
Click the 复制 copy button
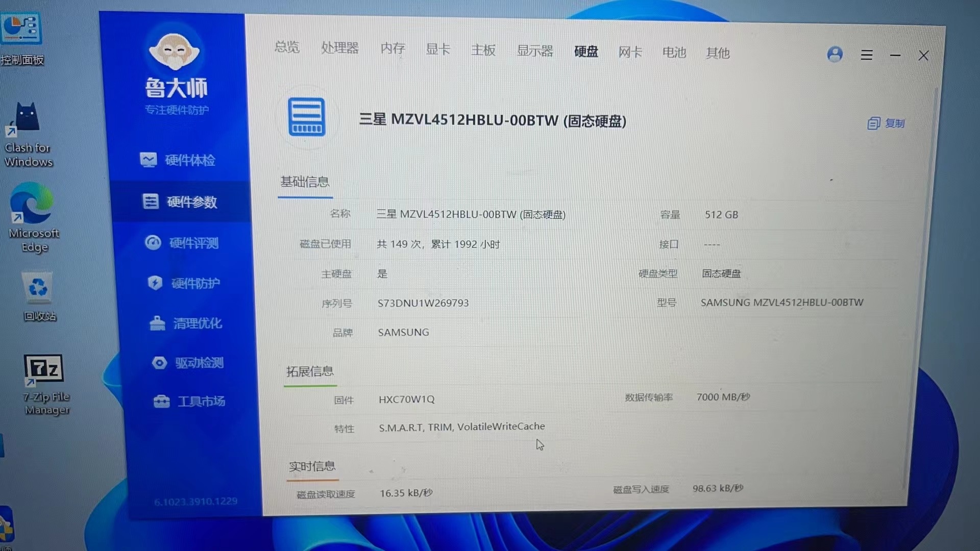click(886, 123)
